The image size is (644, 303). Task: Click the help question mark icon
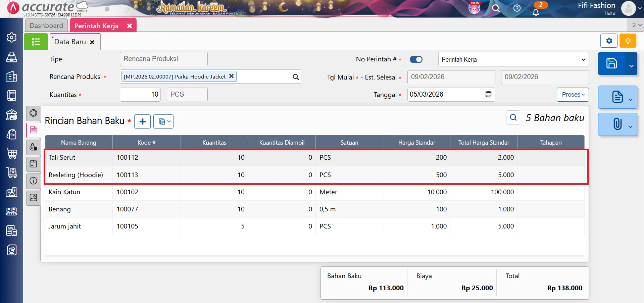(517, 8)
